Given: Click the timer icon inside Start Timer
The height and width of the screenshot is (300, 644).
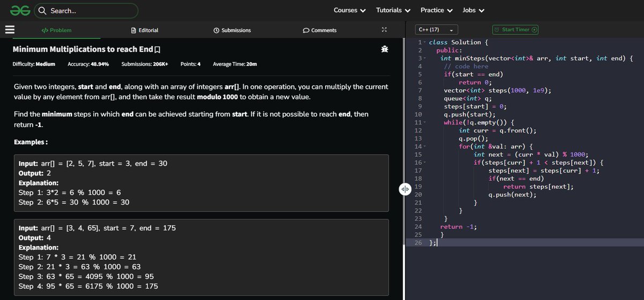Looking at the screenshot, I should point(497,30).
